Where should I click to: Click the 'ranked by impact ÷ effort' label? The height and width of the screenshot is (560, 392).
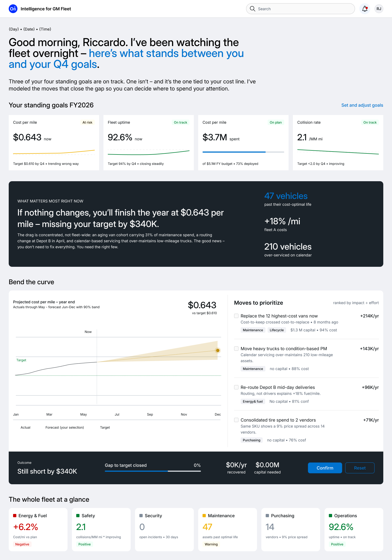point(356,303)
